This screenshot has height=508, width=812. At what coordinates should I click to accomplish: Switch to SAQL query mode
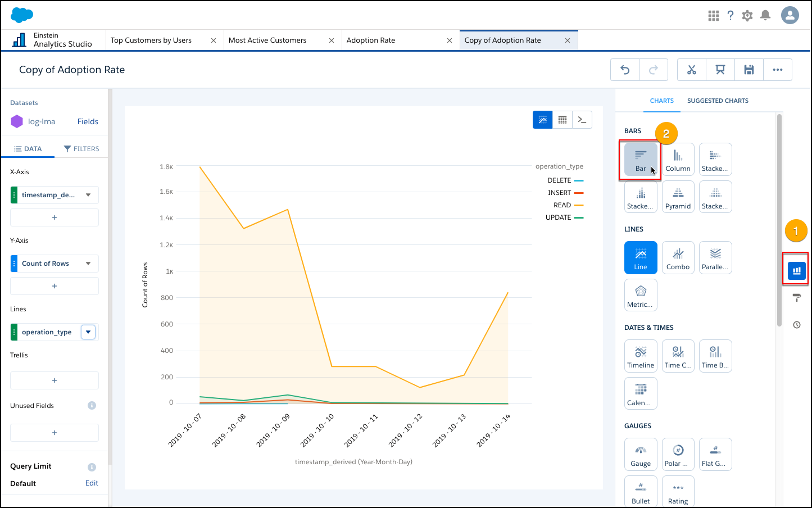582,120
